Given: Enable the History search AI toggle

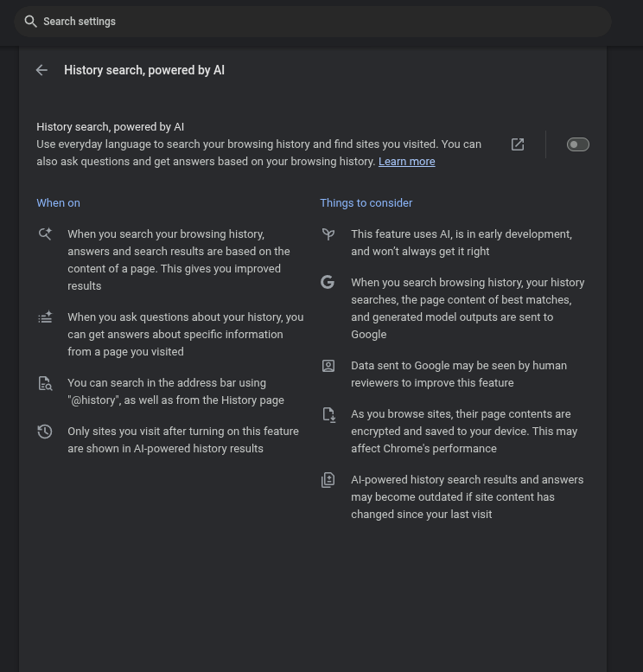Looking at the screenshot, I should click(577, 144).
